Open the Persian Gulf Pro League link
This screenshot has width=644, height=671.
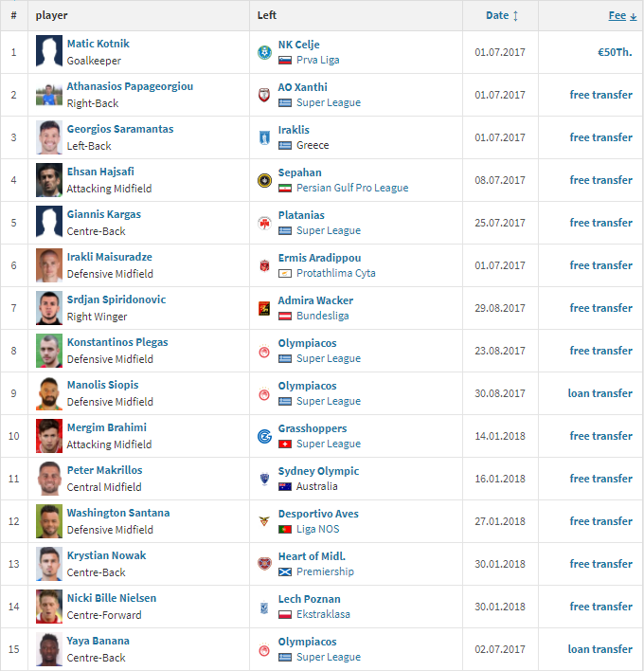(x=352, y=188)
